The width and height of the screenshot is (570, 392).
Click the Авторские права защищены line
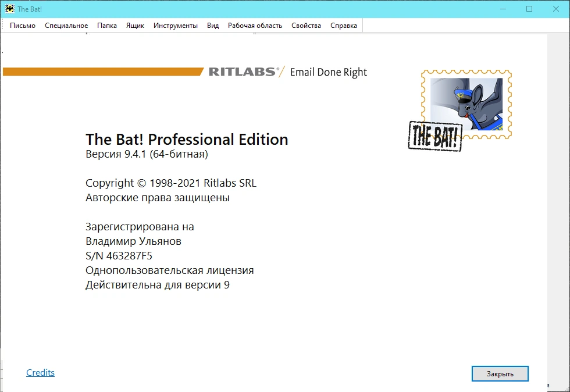coord(158,198)
